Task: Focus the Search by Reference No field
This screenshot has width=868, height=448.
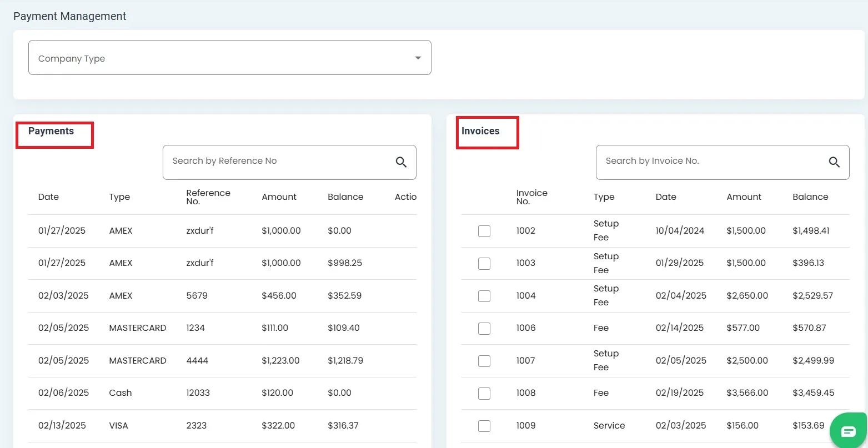Action: 278,162
